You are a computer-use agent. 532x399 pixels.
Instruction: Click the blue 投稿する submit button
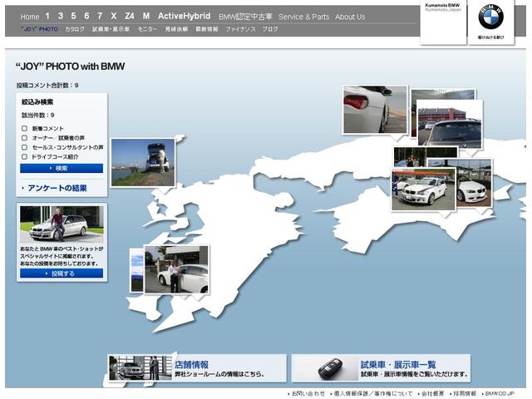pos(62,273)
